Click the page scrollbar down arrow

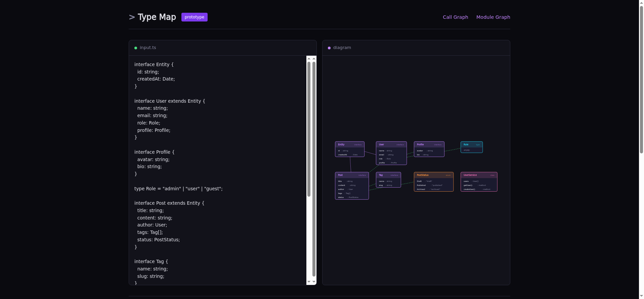(x=641, y=296)
